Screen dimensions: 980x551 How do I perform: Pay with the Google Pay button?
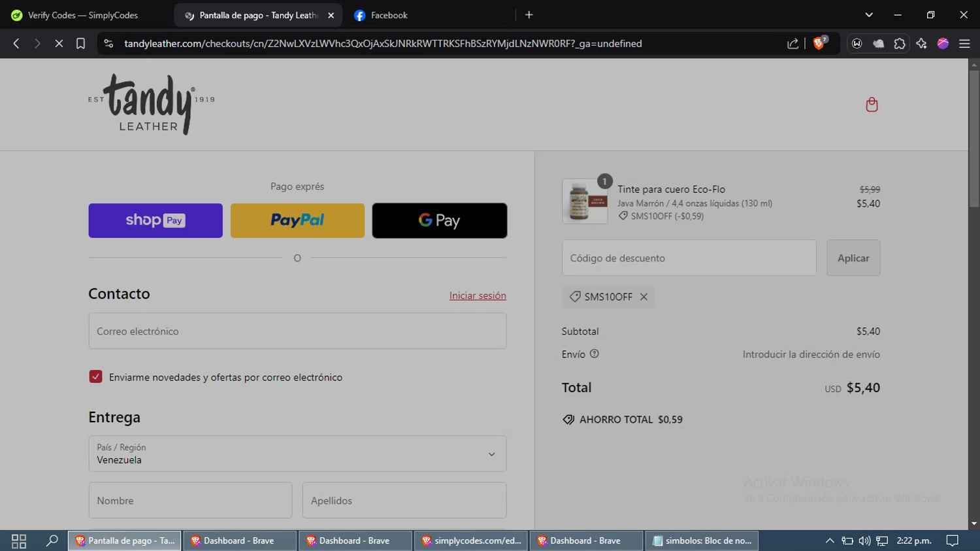pyautogui.click(x=440, y=220)
